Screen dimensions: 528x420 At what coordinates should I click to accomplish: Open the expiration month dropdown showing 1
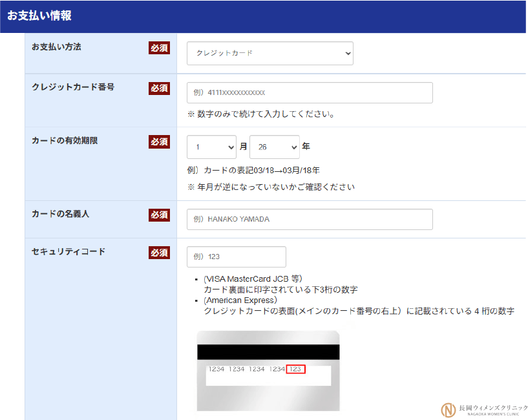tap(211, 147)
